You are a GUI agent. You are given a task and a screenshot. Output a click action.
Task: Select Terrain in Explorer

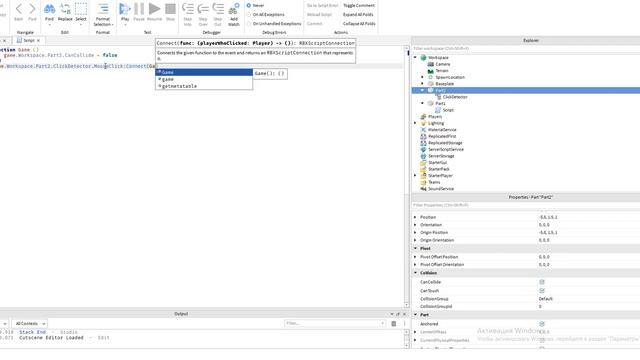[442, 71]
